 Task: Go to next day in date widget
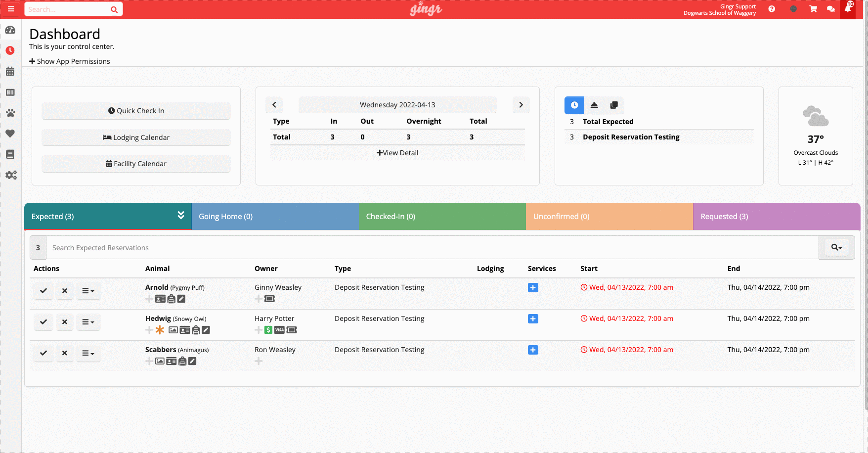pos(521,105)
